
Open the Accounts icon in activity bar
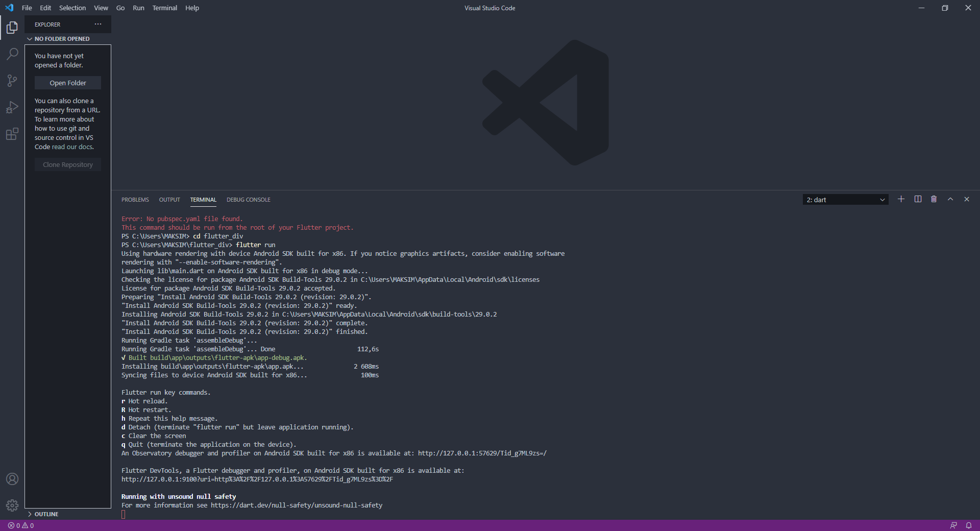click(12, 479)
